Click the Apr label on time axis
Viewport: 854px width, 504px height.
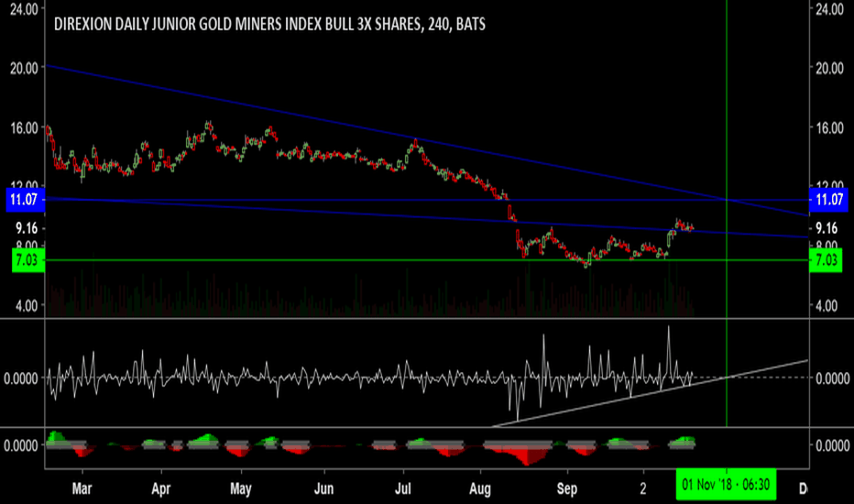(x=161, y=488)
